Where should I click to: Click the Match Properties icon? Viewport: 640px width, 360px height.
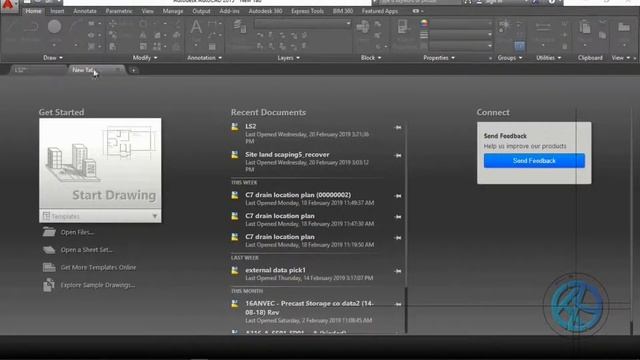coord(402,27)
